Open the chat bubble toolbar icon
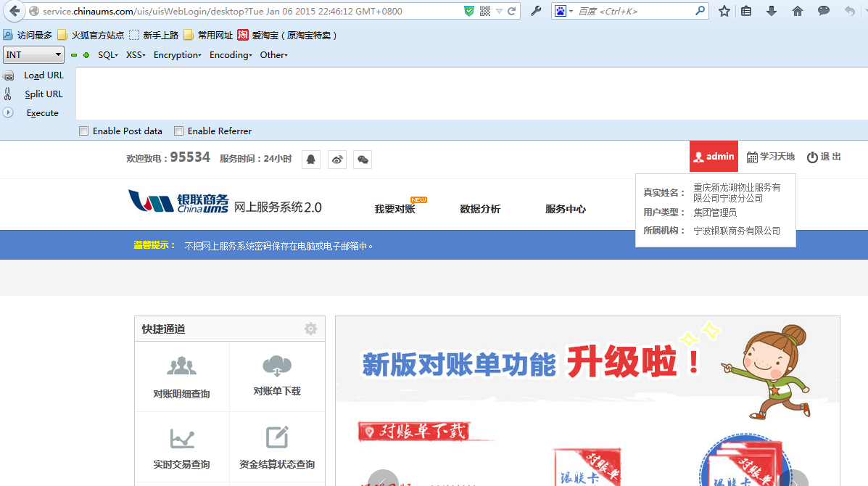The width and height of the screenshot is (868, 486). pos(824,11)
